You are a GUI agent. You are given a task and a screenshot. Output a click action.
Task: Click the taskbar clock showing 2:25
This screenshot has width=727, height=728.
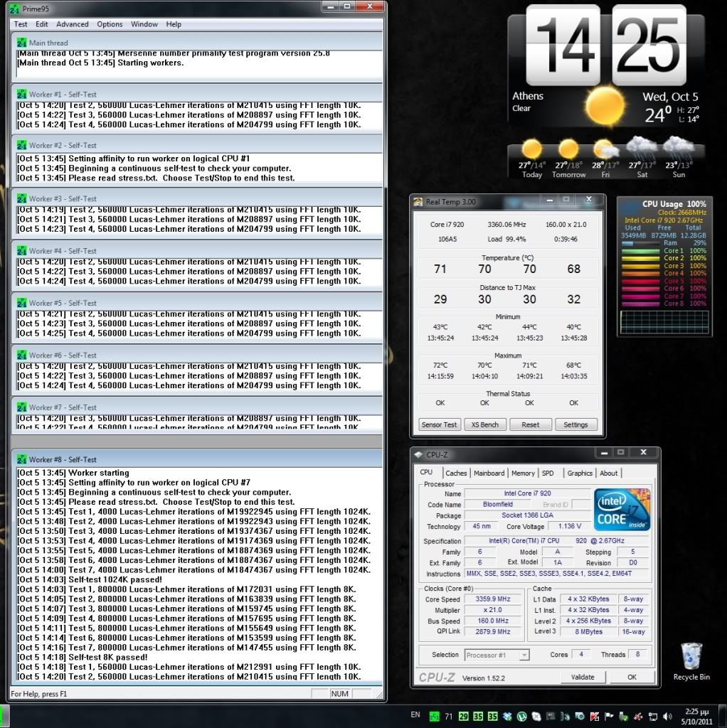(697, 717)
